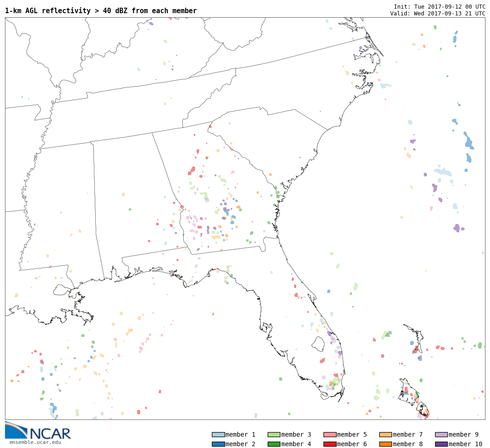The image size is (490, 448).
Task: Click the member 1 light blue swatch
Action: tap(218, 434)
